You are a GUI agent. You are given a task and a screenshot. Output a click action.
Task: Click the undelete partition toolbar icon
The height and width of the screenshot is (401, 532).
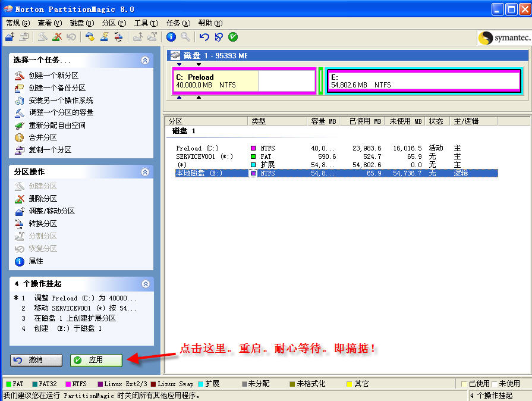click(71, 37)
